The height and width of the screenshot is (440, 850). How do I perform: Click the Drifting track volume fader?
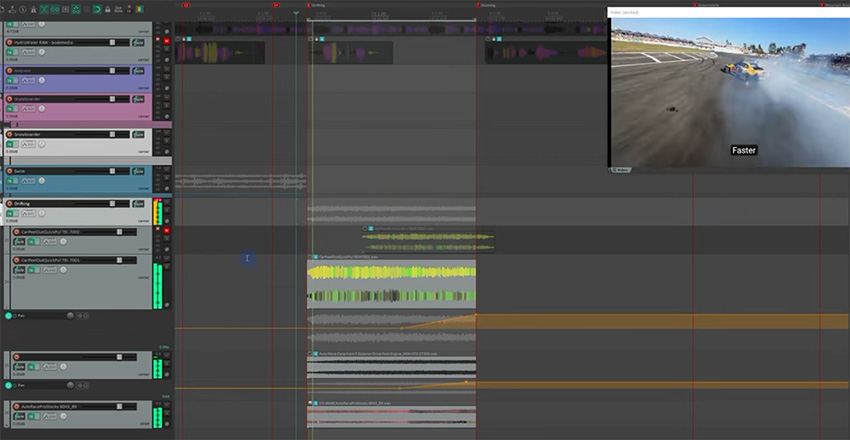(x=112, y=204)
